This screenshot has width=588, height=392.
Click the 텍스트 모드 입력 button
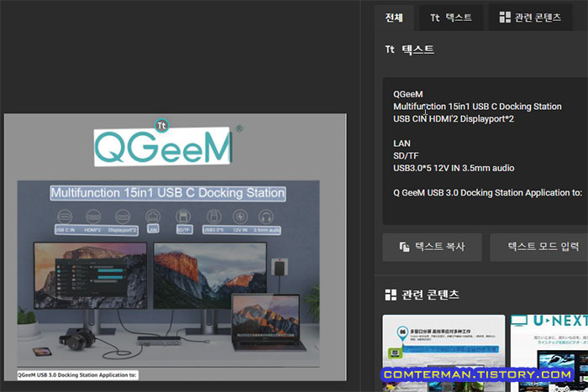pyautogui.click(x=540, y=247)
